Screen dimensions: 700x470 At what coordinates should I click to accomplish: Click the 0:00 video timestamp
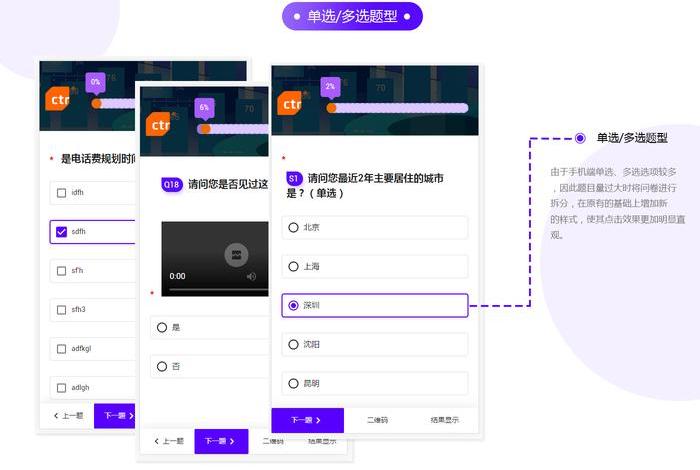177,276
